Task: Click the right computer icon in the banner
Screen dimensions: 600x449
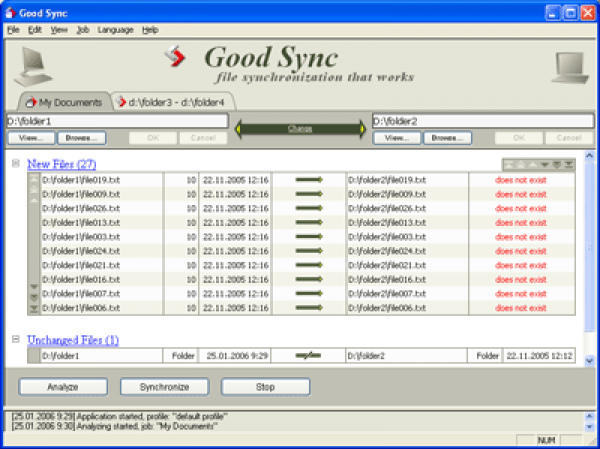Action: pyautogui.click(x=568, y=66)
